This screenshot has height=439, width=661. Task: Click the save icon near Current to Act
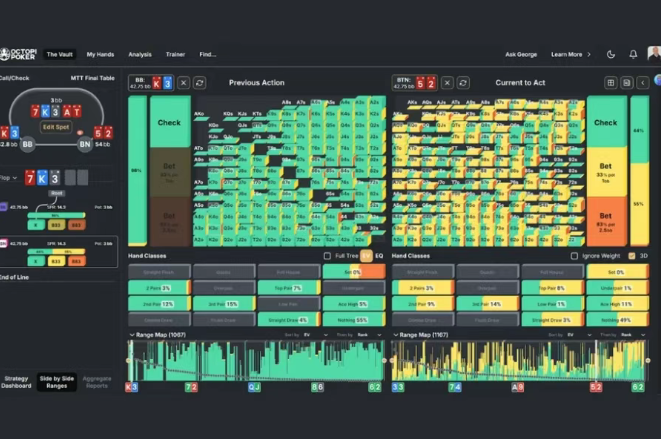(x=626, y=83)
